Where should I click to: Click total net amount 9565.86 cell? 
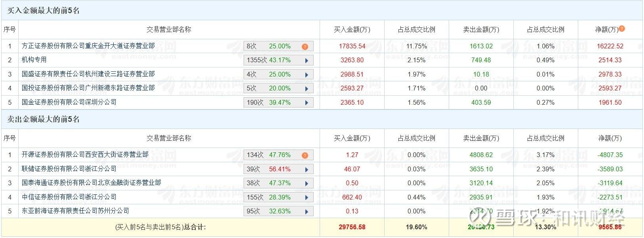click(x=610, y=227)
